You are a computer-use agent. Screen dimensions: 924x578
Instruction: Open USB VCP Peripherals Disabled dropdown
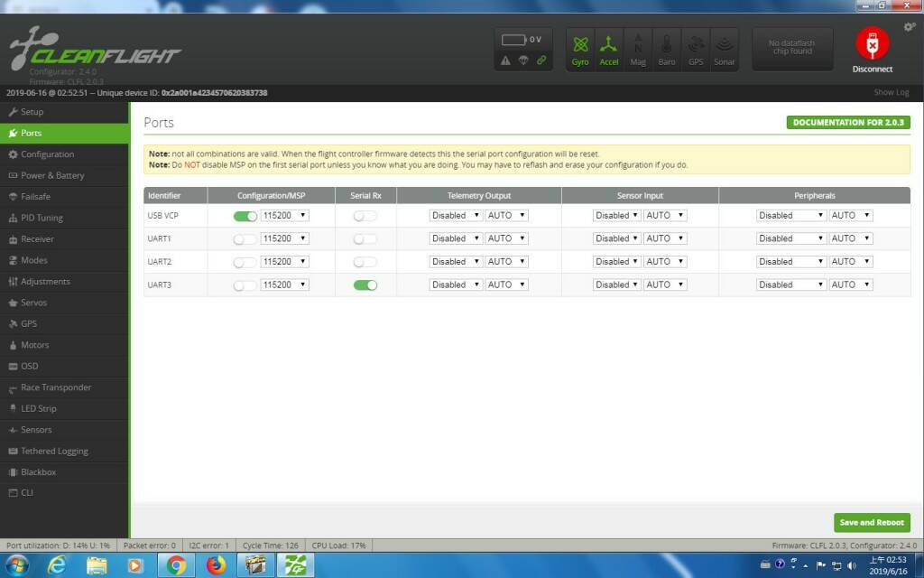(x=790, y=215)
